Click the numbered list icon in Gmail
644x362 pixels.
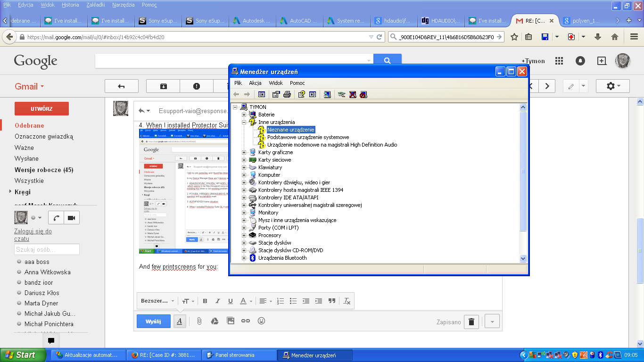point(281,301)
